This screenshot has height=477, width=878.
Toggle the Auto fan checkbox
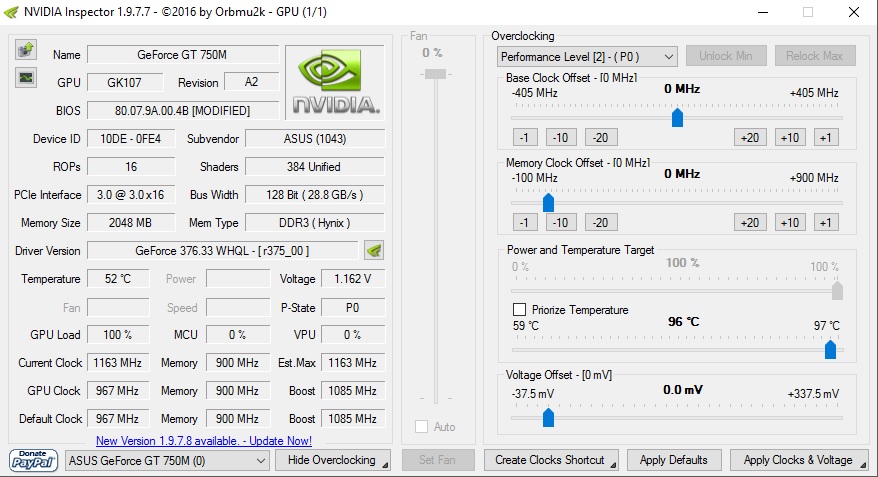(x=422, y=427)
